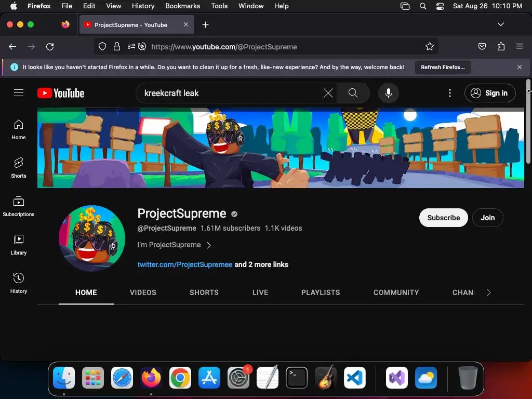
Task: Open Shorts in the sidebar
Action: 19,168
